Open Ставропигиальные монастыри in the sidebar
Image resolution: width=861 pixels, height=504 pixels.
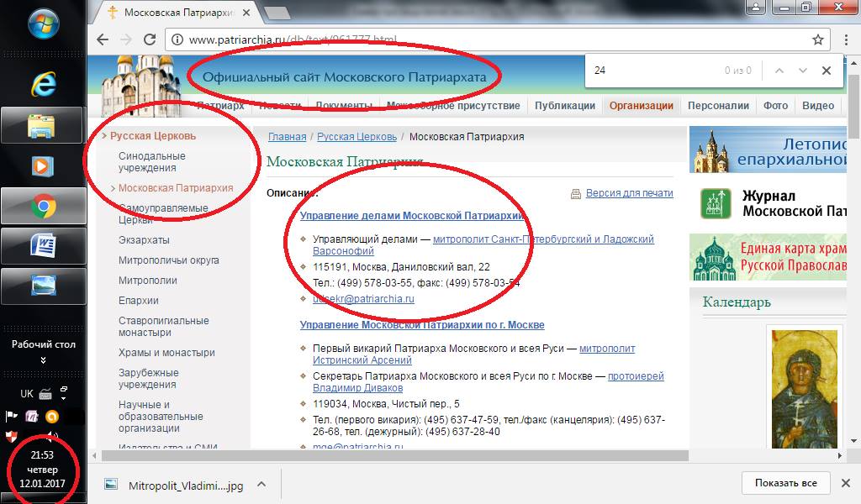[164, 326]
